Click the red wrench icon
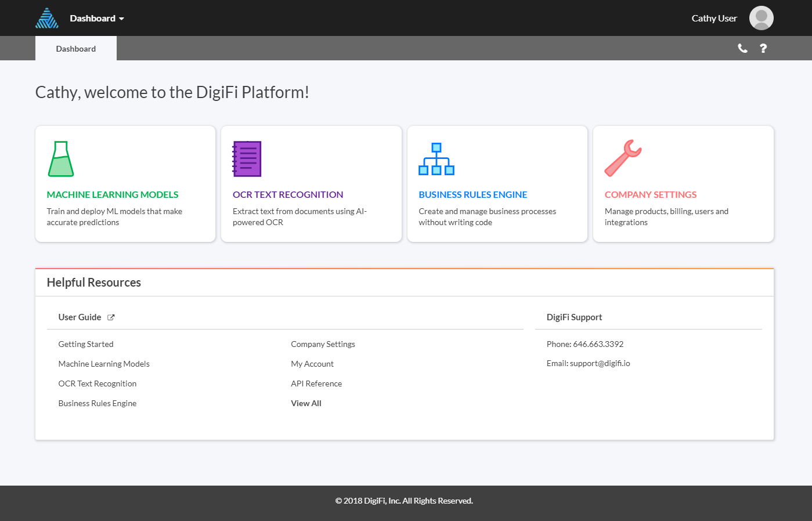Image resolution: width=812 pixels, height=521 pixels. (623, 158)
